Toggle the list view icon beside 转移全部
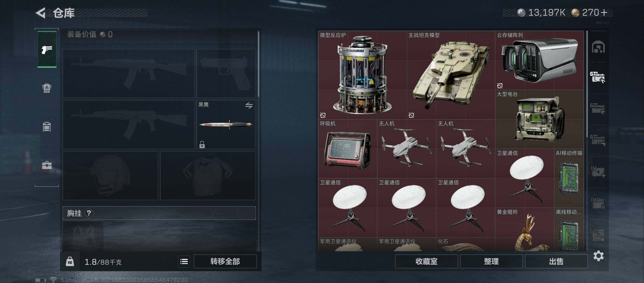 point(184,261)
